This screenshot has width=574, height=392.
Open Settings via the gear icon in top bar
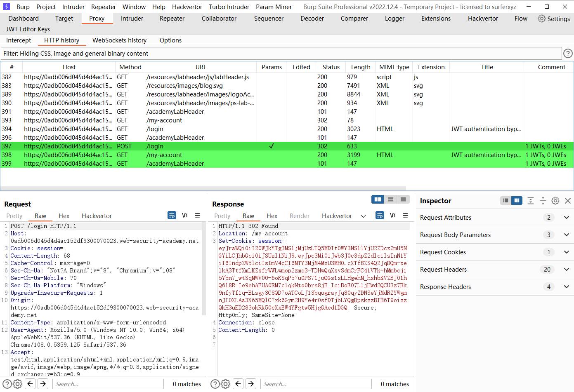pos(541,19)
